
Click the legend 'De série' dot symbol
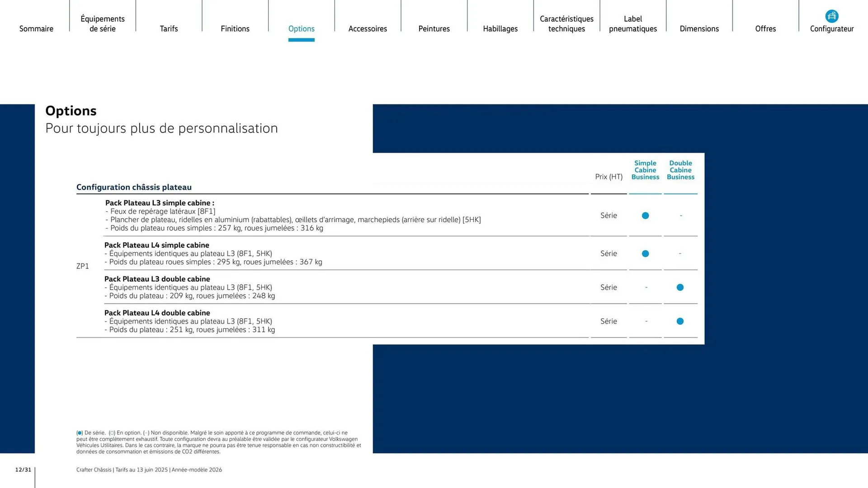coord(80,432)
